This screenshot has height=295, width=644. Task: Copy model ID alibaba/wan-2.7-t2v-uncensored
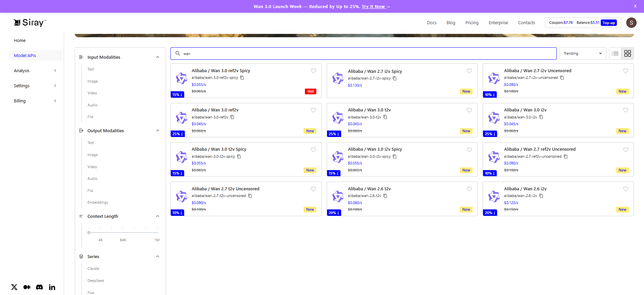point(250,196)
